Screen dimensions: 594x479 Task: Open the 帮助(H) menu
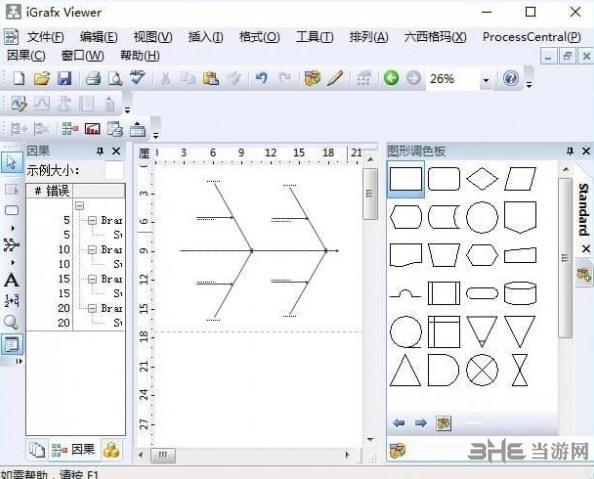[x=140, y=56]
